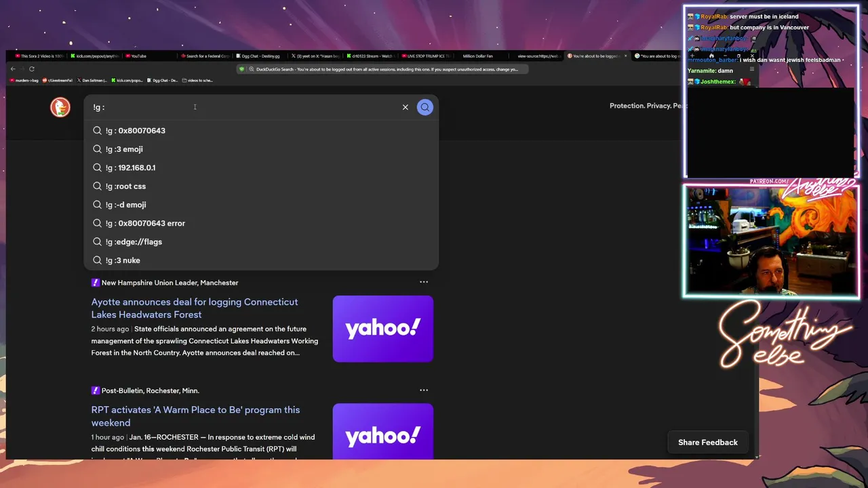The width and height of the screenshot is (868, 488).
Task: Open 'Dan Saltman' bookmark
Action: coord(91,80)
